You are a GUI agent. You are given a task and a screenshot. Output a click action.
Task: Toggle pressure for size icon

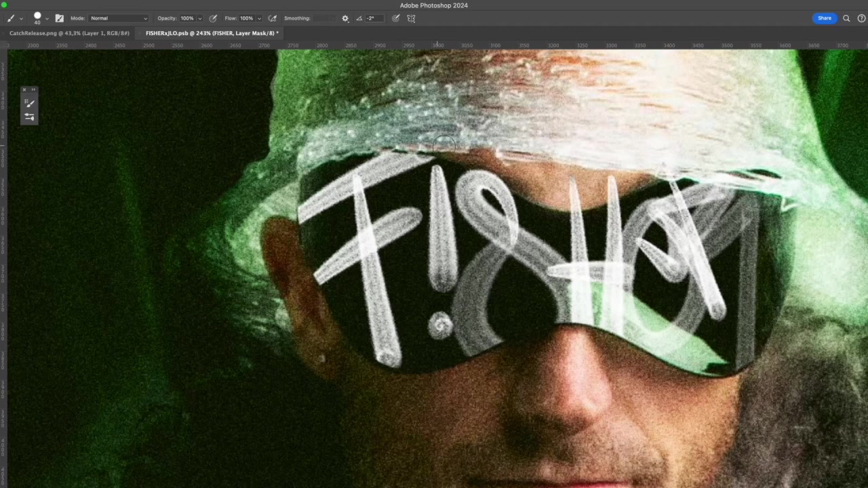tap(396, 18)
